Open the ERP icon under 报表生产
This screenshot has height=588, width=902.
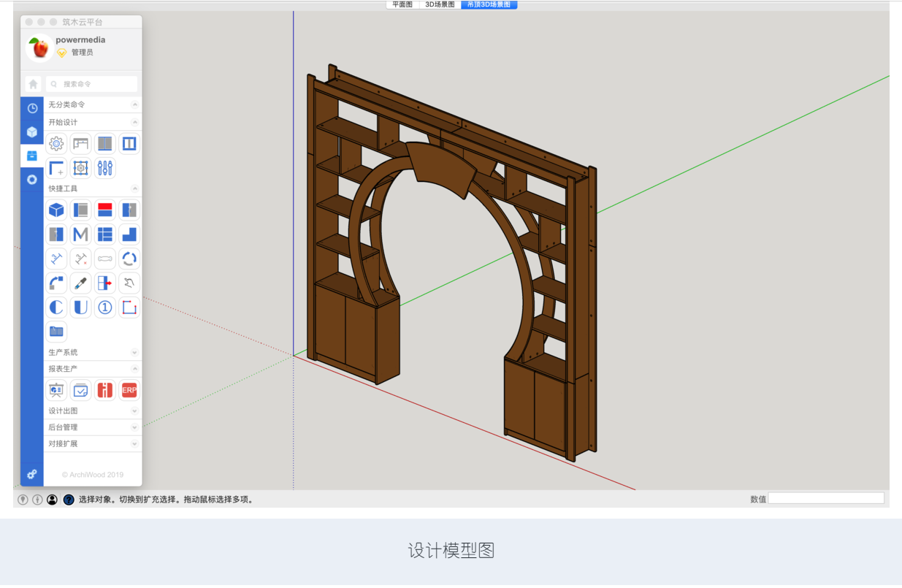click(x=129, y=389)
